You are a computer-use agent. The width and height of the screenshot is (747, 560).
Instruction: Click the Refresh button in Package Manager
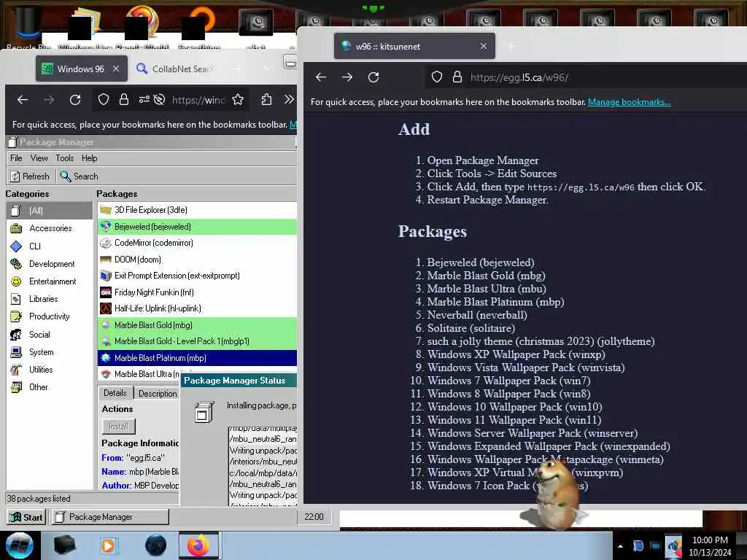pyautogui.click(x=29, y=176)
